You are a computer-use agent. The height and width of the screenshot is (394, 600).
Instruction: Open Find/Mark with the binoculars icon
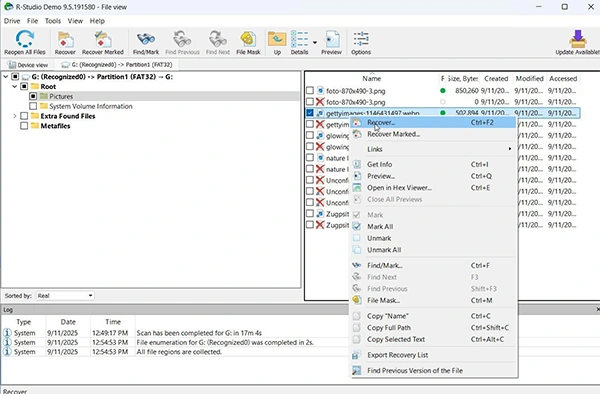(x=146, y=39)
